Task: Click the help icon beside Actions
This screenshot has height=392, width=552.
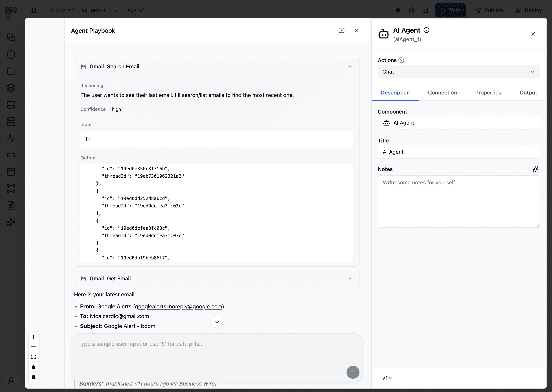Action: click(401, 60)
